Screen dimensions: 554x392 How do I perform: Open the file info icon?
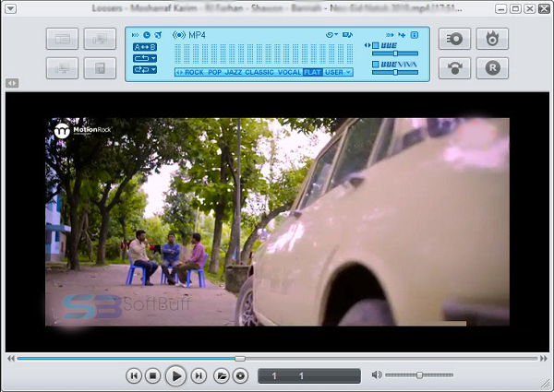tap(415, 35)
